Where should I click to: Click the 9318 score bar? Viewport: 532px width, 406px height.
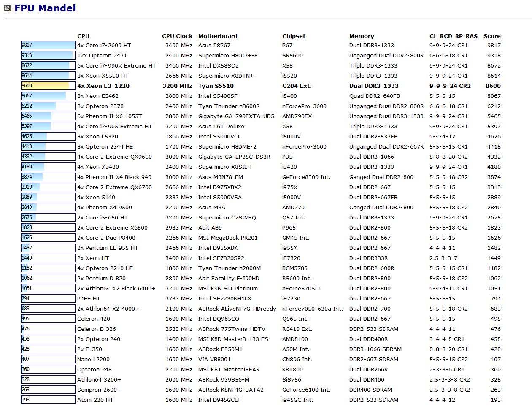[x=48, y=55]
